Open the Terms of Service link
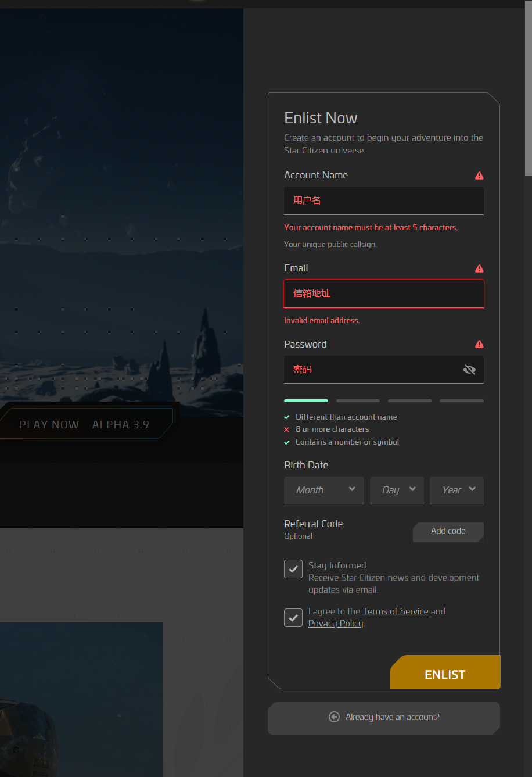Screen dimensions: 532x777 [396, 611]
